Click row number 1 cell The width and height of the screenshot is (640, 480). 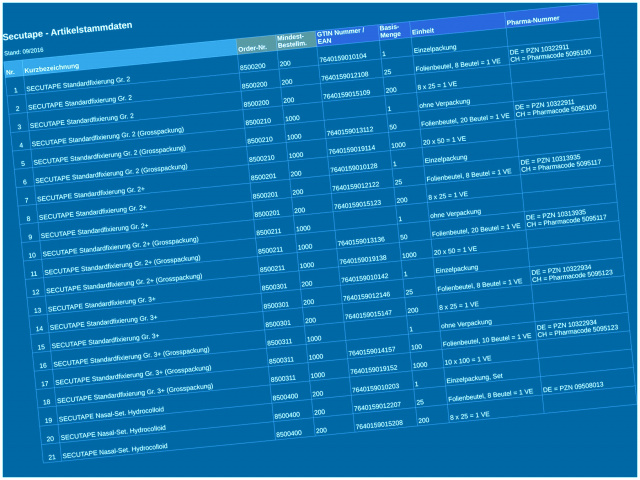click(x=16, y=90)
